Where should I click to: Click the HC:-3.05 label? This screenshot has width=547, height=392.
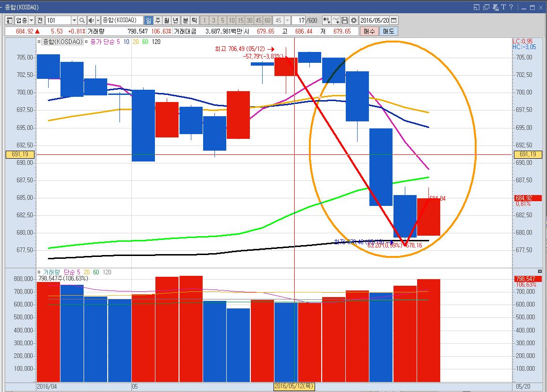click(x=524, y=47)
